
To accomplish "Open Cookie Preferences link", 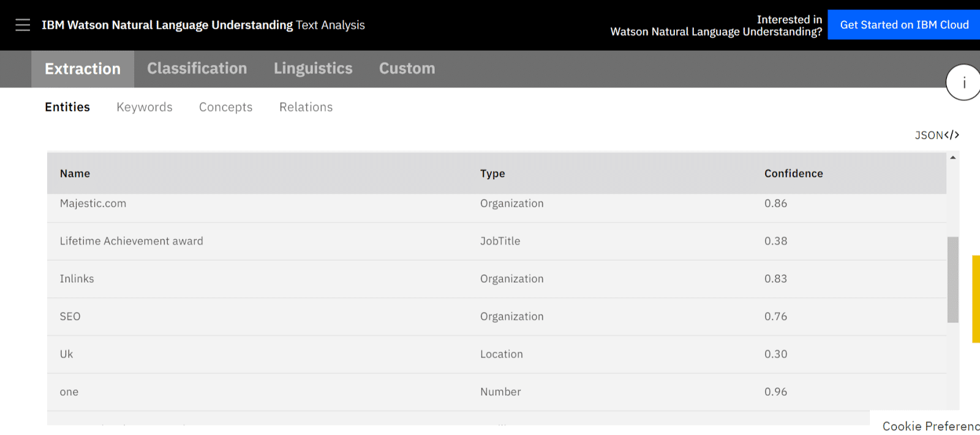I will 931,426.
